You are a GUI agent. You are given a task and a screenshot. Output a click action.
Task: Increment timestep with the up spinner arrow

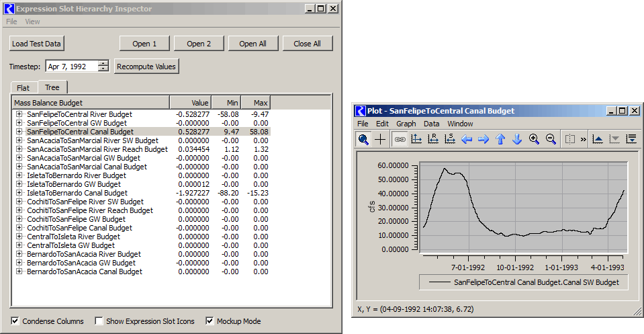(x=103, y=63)
